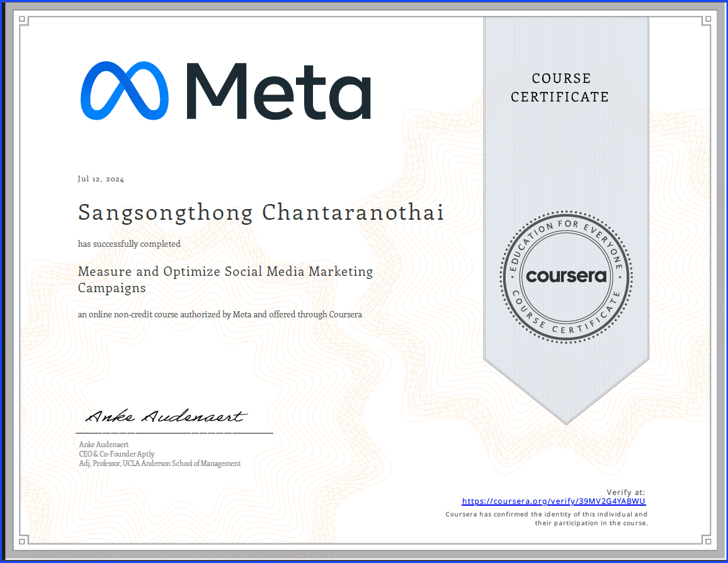Click the course title Measure and Optimize Social Media Marketing Campaigns
The width and height of the screenshot is (728, 563).
click(x=225, y=280)
